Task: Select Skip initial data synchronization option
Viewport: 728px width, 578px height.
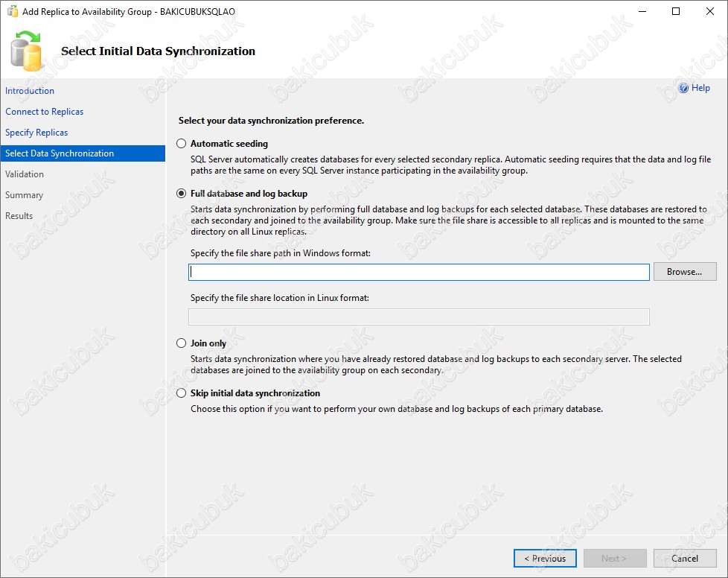Action: 181,393
